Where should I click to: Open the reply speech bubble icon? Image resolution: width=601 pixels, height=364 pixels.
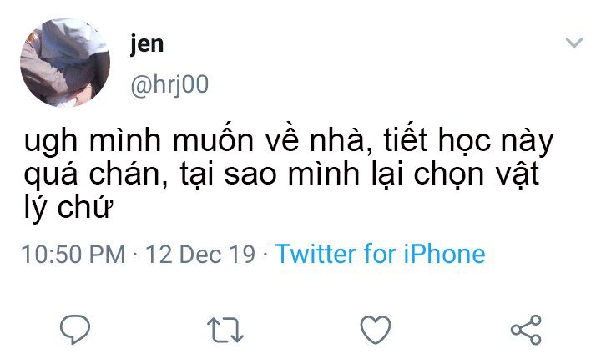pos(75,329)
